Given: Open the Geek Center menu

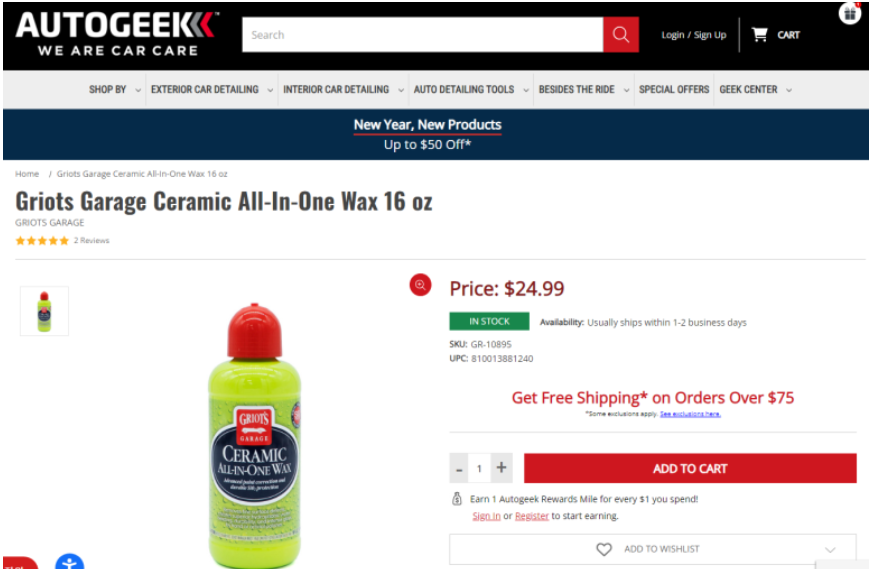Looking at the screenshot, I should click(x=755, y=90).
